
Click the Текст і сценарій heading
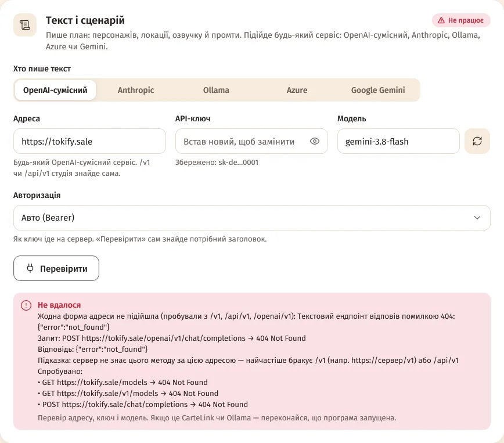coord(85,20)
